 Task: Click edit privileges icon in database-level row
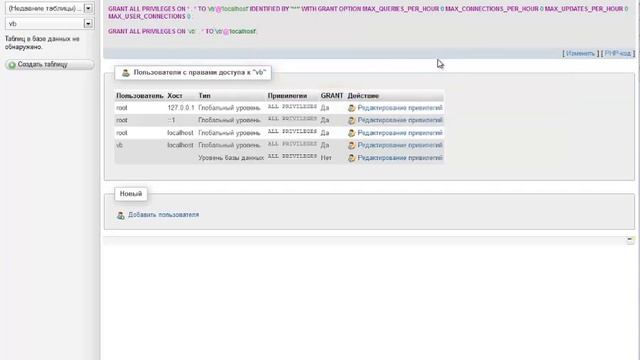pos(351,158)
